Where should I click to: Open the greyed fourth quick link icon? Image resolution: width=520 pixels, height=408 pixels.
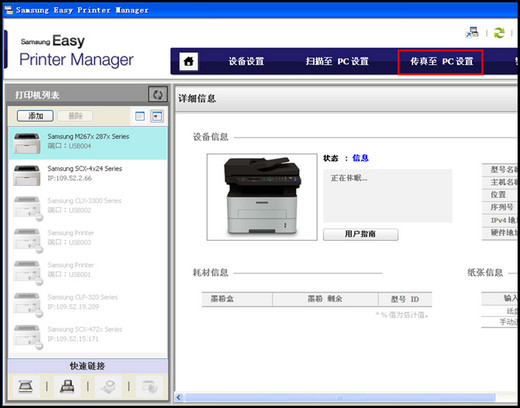[149, 387]
